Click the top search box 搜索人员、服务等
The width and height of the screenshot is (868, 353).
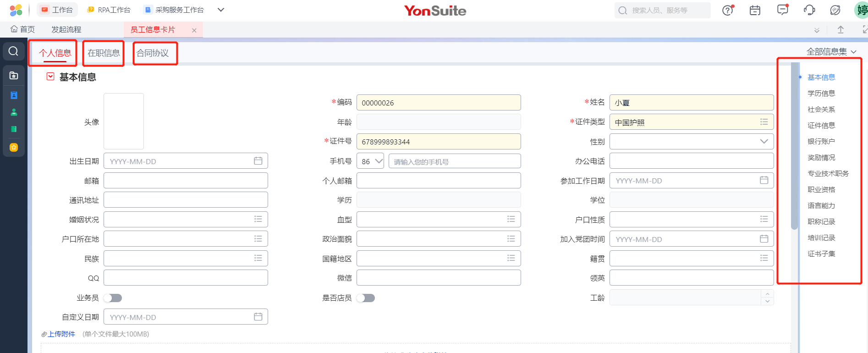[x=662, y=10]
